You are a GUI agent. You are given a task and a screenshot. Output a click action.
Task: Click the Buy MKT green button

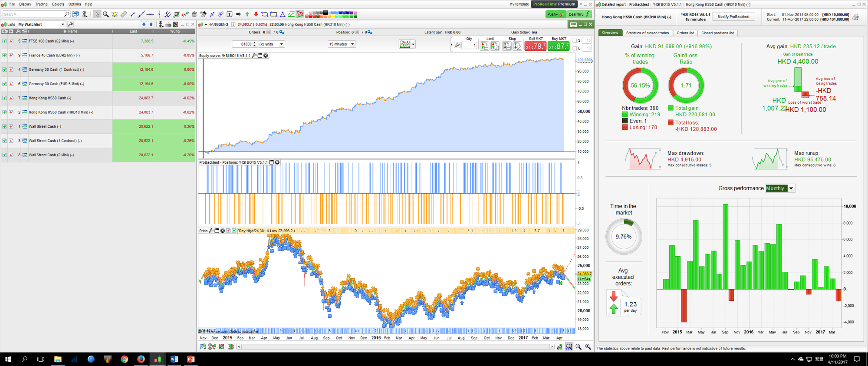click(559, 46)
